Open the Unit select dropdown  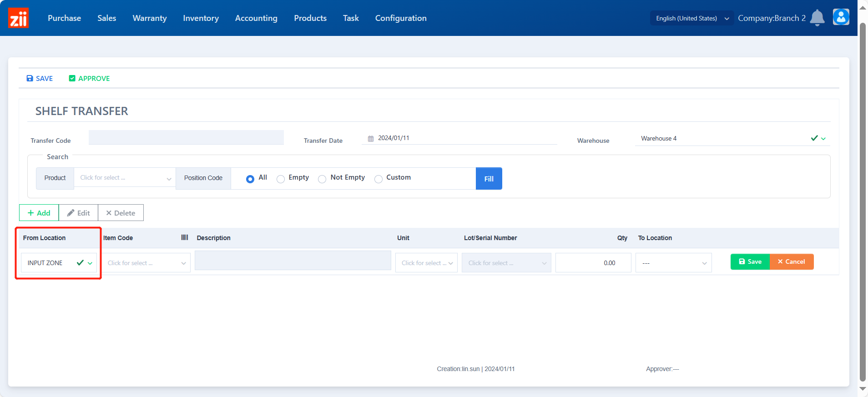426,263
